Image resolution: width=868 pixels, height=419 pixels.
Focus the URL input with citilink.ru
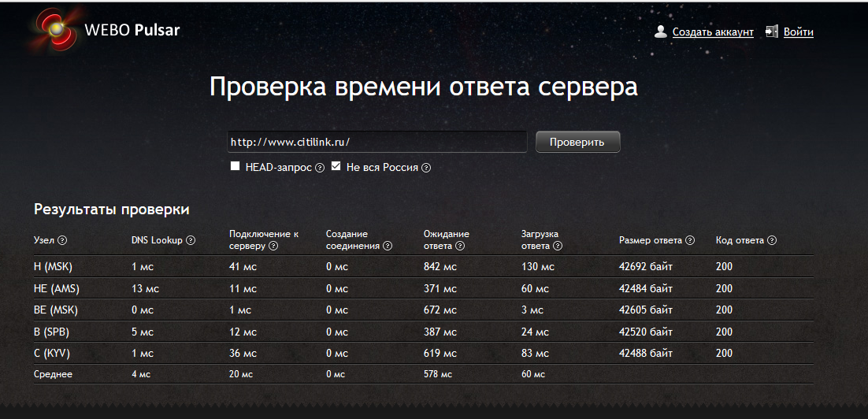tap(377, 142)
